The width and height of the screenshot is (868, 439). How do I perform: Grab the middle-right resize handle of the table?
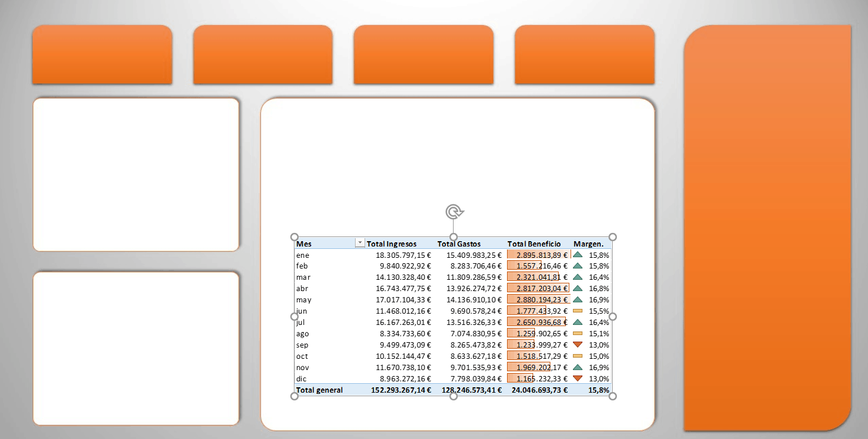point(613,317)
